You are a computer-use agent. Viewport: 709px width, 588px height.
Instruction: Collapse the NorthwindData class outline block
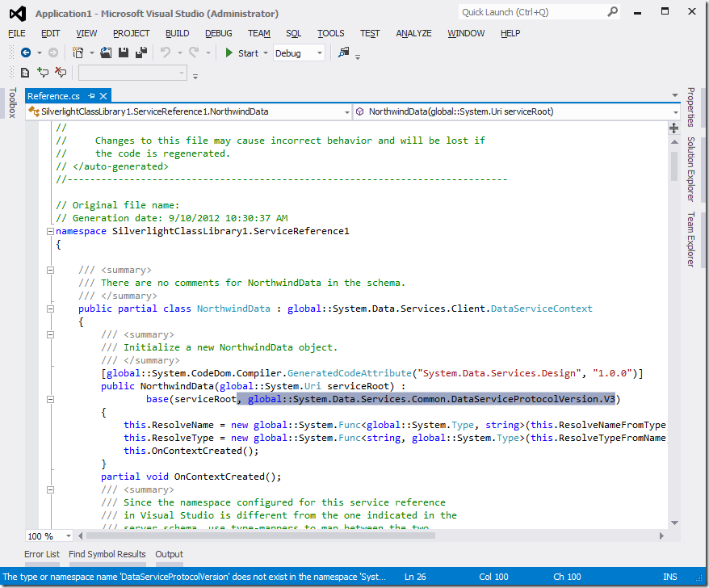[49, 309]
